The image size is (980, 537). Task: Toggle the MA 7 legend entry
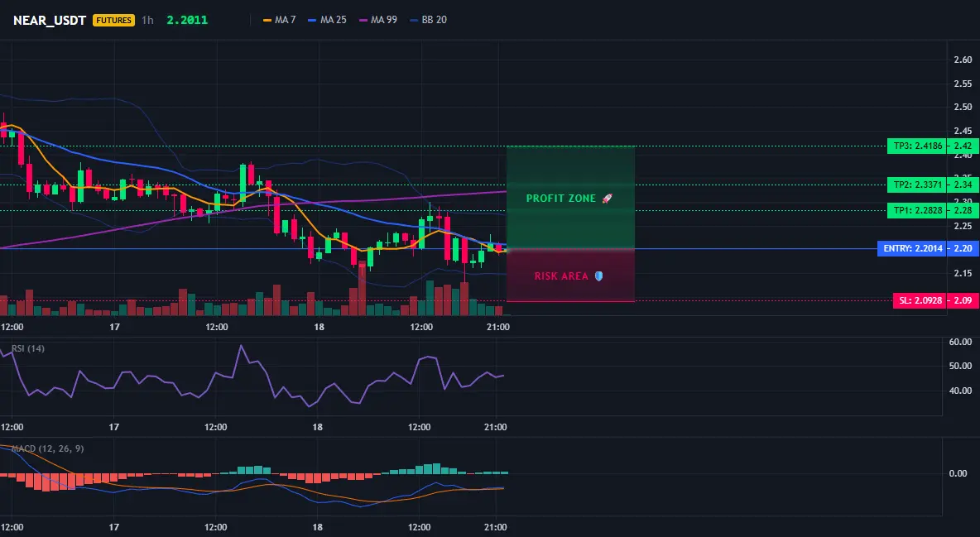click(280, 20)
